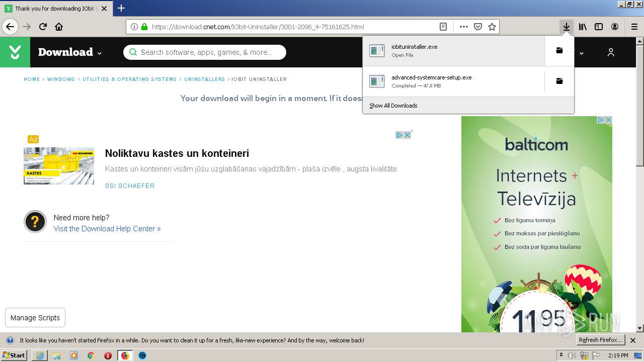Click the Ad label badge

coord(33,139)
